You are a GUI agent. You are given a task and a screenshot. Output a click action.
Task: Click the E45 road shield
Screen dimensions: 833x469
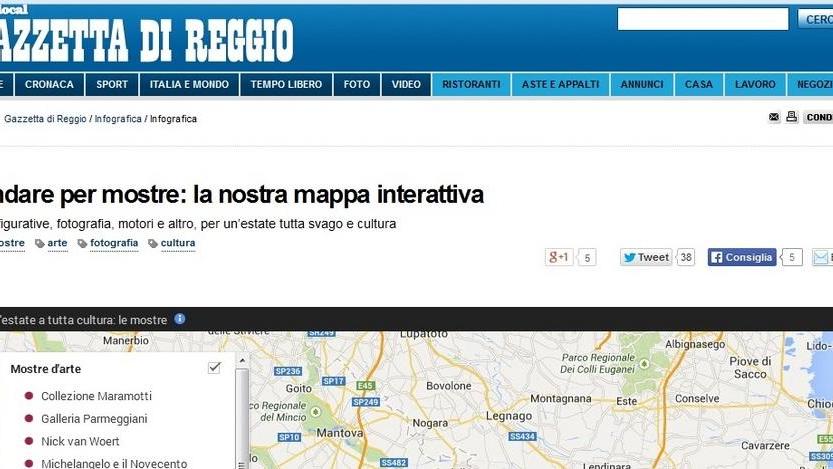coord(366,386)
